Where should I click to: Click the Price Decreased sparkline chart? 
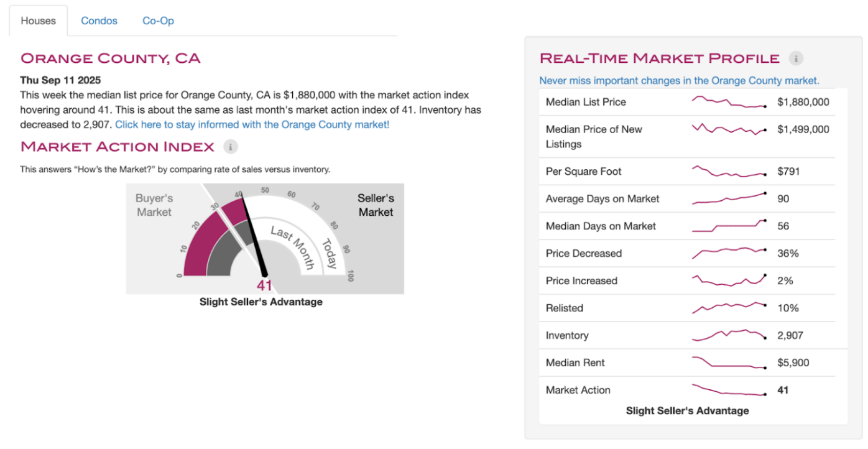click(x=728, y=253)
